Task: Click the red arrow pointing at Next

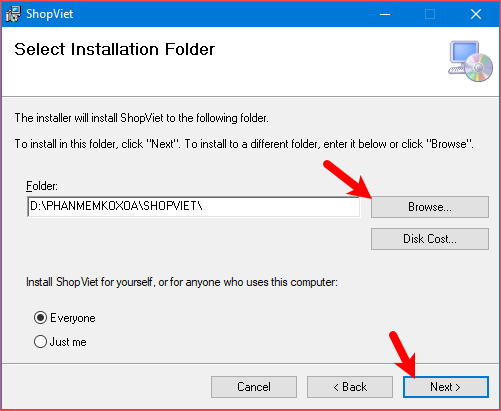Action: coord(403,355)
